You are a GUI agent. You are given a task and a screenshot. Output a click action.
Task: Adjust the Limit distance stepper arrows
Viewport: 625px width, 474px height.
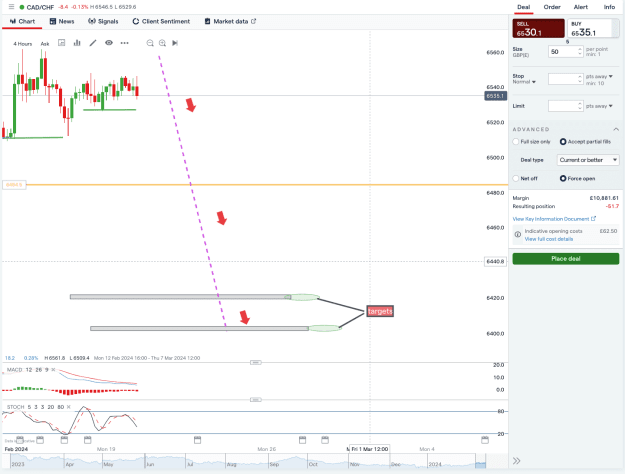pos(580,106)
